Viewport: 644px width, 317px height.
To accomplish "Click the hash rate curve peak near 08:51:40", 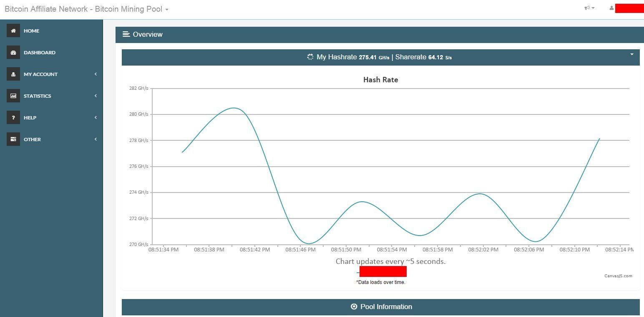I will click(x=234, y=108).
